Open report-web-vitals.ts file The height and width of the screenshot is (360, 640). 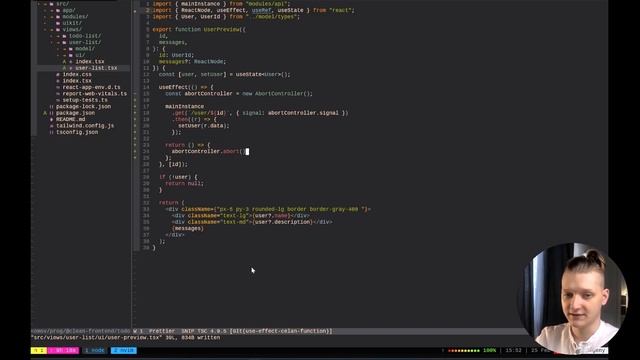pos(95,93)
